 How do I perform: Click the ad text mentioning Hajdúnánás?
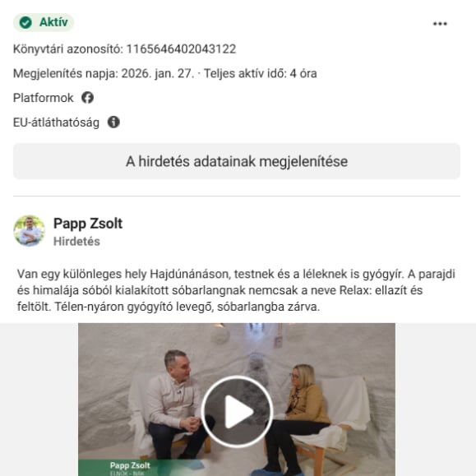pos(236,290)
